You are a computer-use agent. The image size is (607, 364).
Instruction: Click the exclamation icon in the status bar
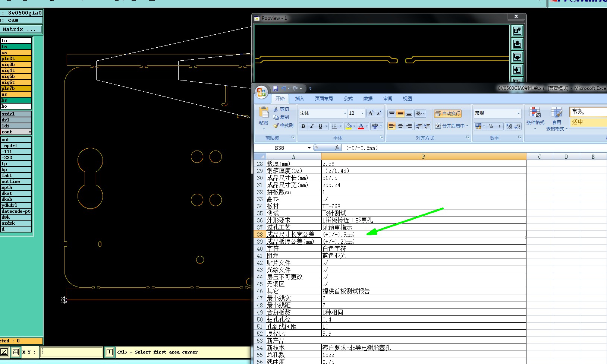110,352
